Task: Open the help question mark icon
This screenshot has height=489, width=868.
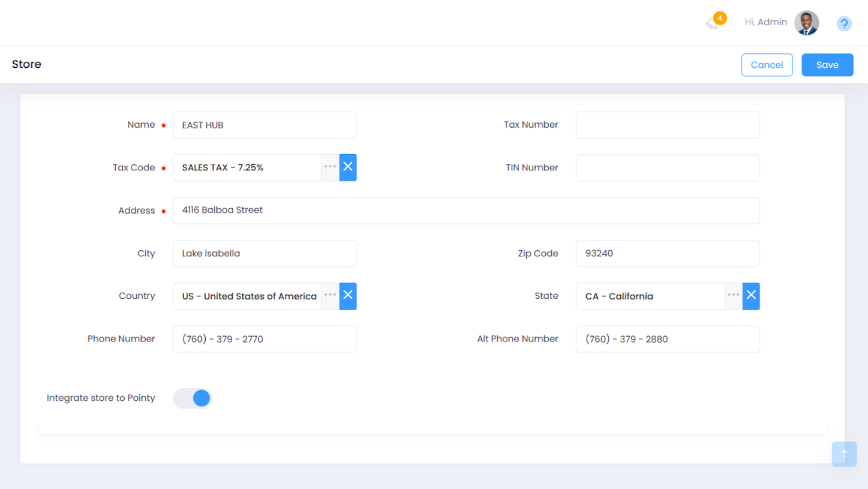Action: click(x=843, y=23)
